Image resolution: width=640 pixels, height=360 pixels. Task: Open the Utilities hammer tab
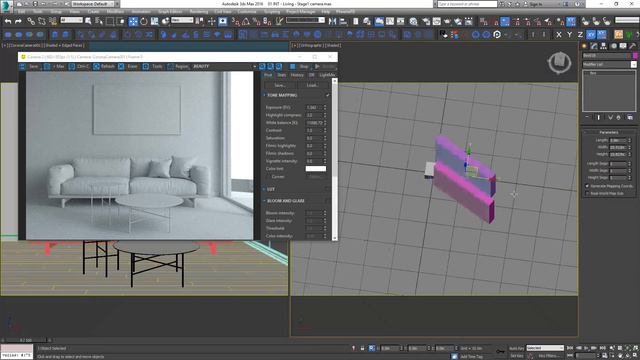633,46
